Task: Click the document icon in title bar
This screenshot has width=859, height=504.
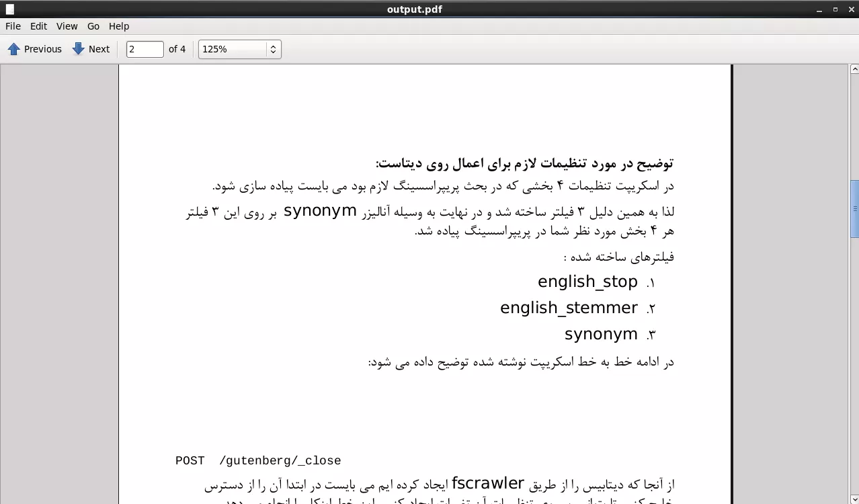Action: point(9,9)
